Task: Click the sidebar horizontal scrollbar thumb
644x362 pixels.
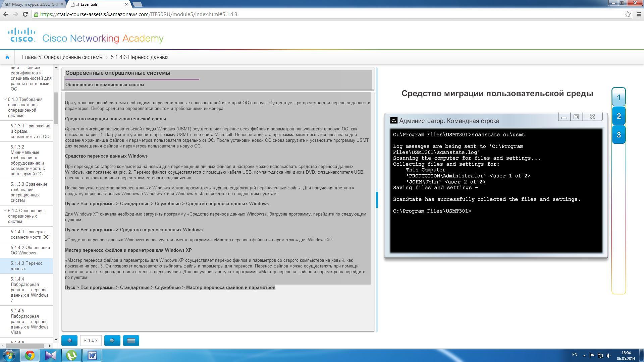Action: [x=25, y=346]
